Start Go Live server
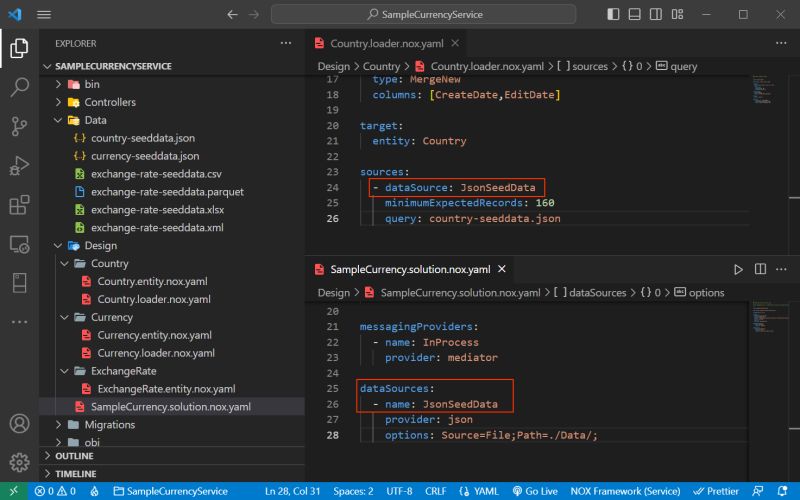Viewport: 800px width, 500px height. coord(535,491)
